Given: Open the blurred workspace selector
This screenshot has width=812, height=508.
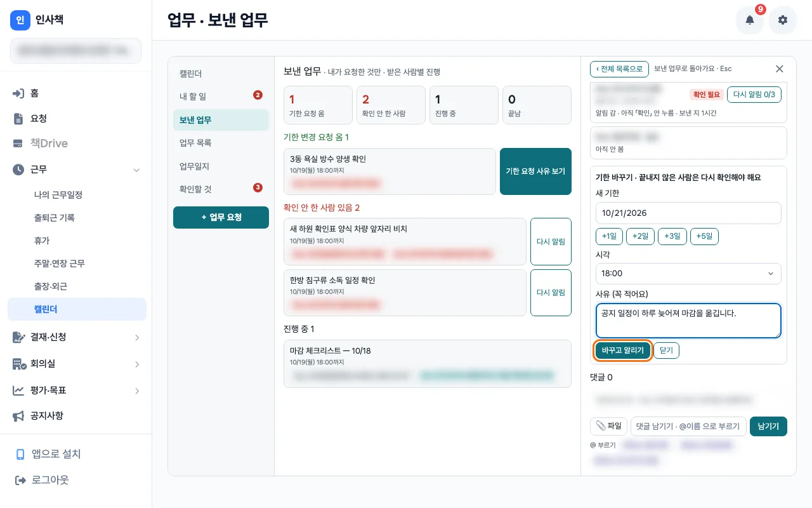Looking at the screenshot, I should (x=75, y=51).
